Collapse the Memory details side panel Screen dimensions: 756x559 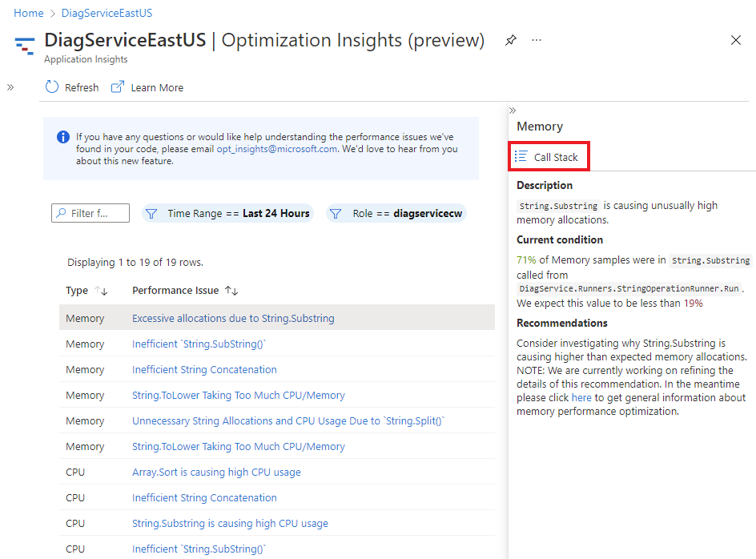pyautogui.click(x=513, y=111)
